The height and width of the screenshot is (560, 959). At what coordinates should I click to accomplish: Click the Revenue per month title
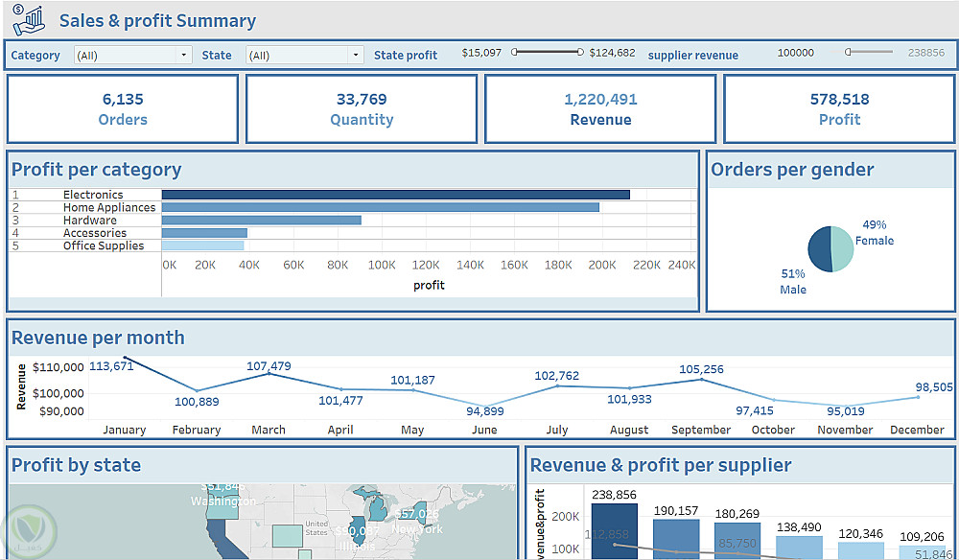[98, 338]
